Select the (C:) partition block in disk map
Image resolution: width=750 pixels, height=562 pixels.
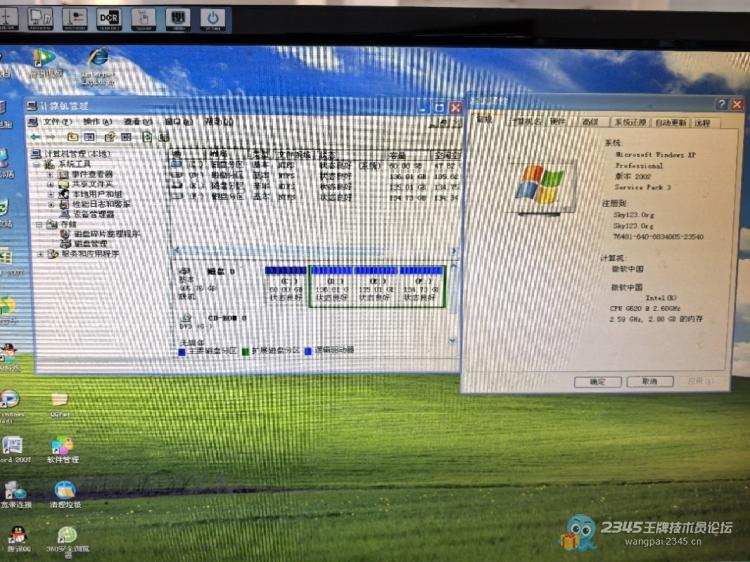(x=285, y=290)
